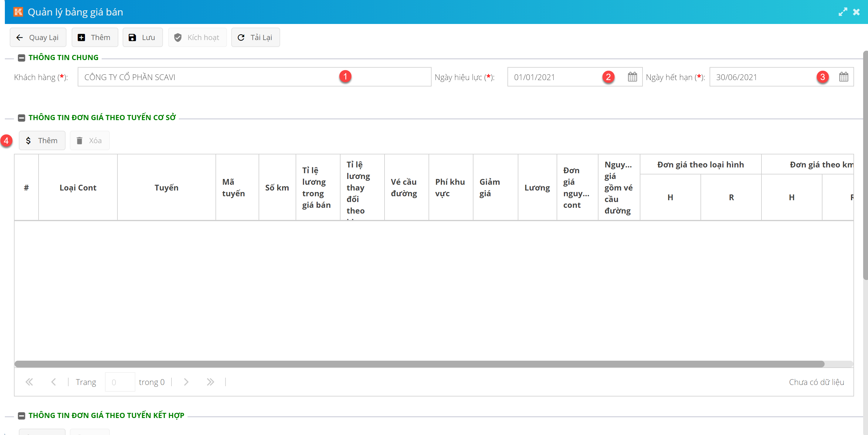The height and width of the screenshot is (435, 868).
Task: Collapse the THÔNG TIN CHUNG section
Action: pyautogui.click(x=22, y=58)
